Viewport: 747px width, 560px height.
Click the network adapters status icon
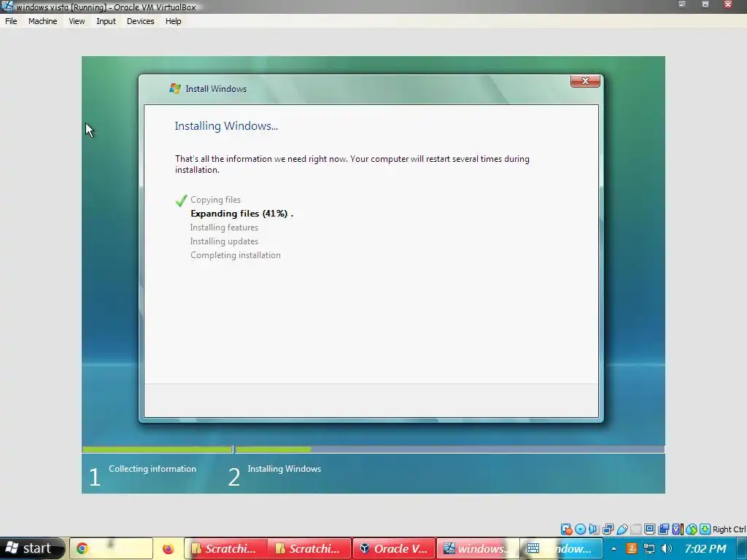[608, 529]
